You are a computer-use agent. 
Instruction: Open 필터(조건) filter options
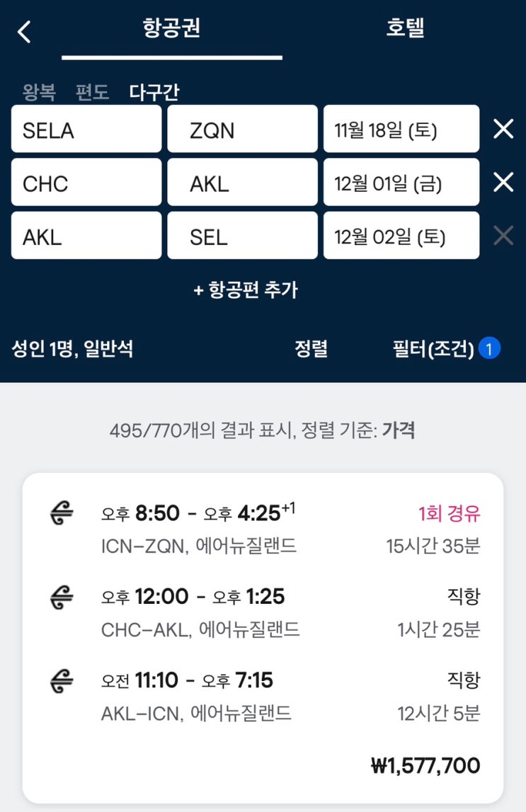click(433, 348)
